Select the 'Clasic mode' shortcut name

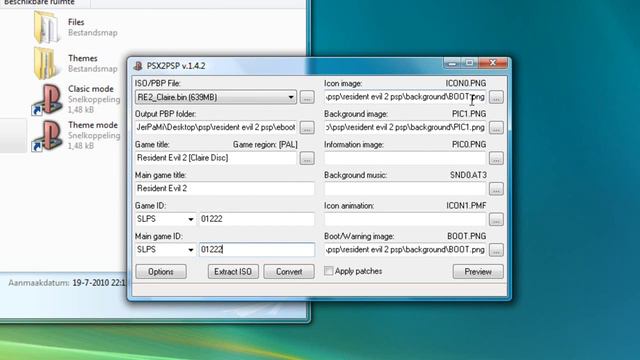[x=91, y=89]
